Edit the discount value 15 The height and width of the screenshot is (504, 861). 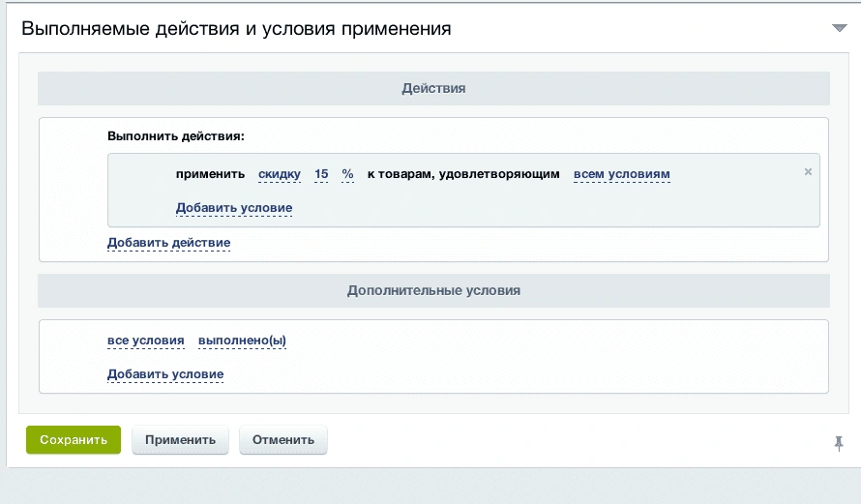click(x=321, y=174)
